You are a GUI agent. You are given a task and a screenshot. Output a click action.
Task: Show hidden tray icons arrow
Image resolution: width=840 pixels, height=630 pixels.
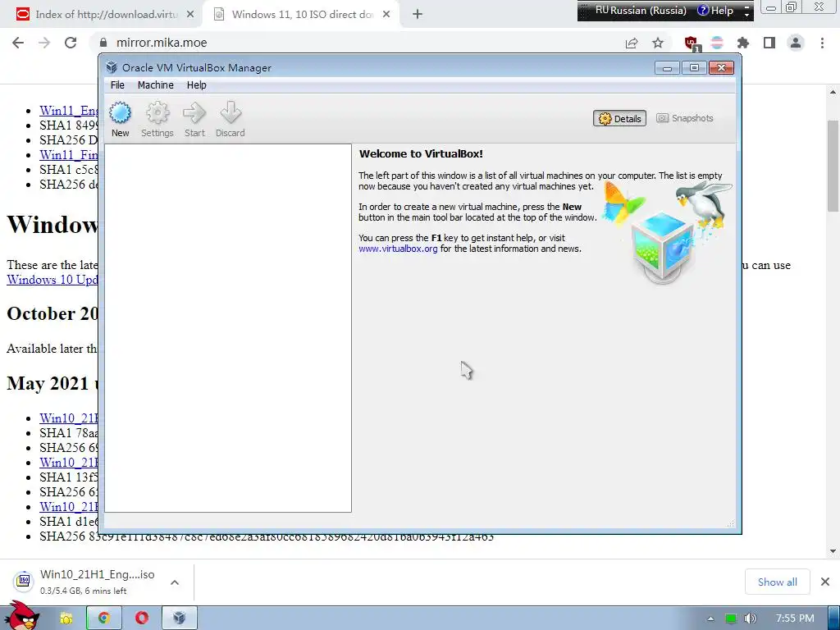tap(710, 619)
